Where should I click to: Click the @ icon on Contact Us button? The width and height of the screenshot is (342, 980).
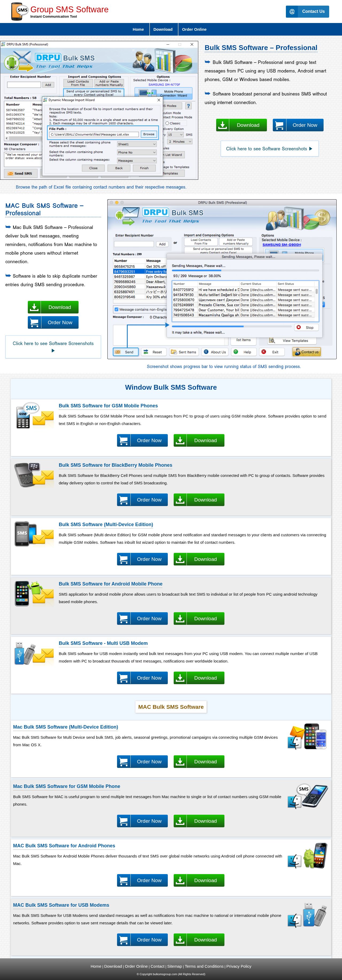292,12
